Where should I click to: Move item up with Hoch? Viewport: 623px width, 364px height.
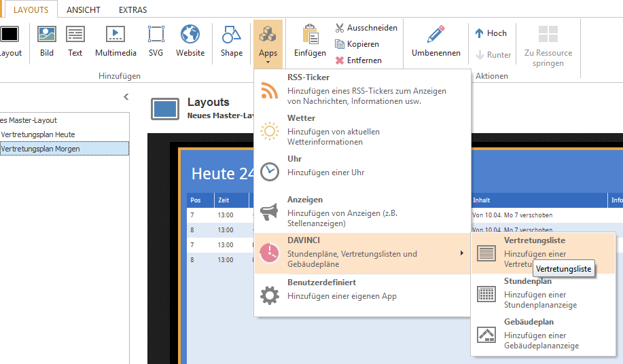[x=491, y=33]
